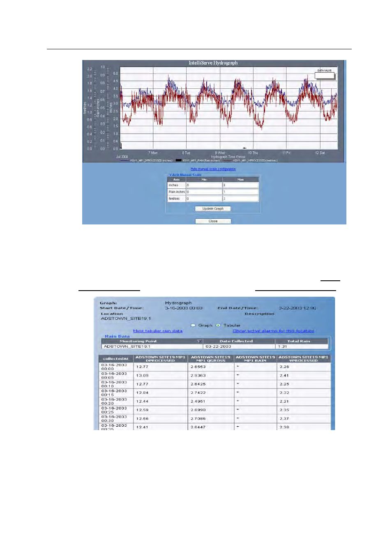392x543 pixels.
Task: Click DPROCESSED value 12.84
Action: (142, 393)
